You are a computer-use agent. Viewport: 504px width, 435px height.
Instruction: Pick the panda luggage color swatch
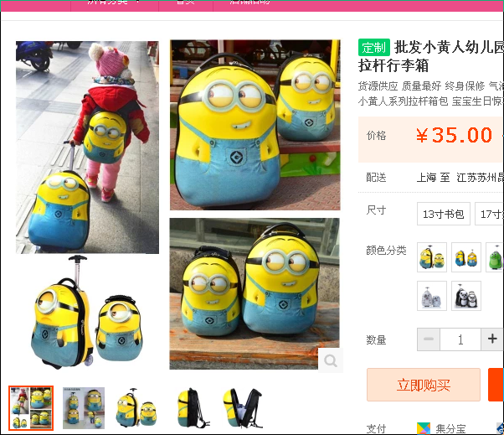click(466, 296)
